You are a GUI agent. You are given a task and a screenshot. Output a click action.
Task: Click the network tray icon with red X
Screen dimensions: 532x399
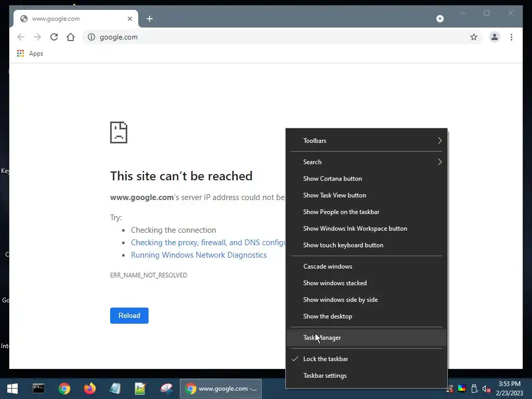point(450,389)
